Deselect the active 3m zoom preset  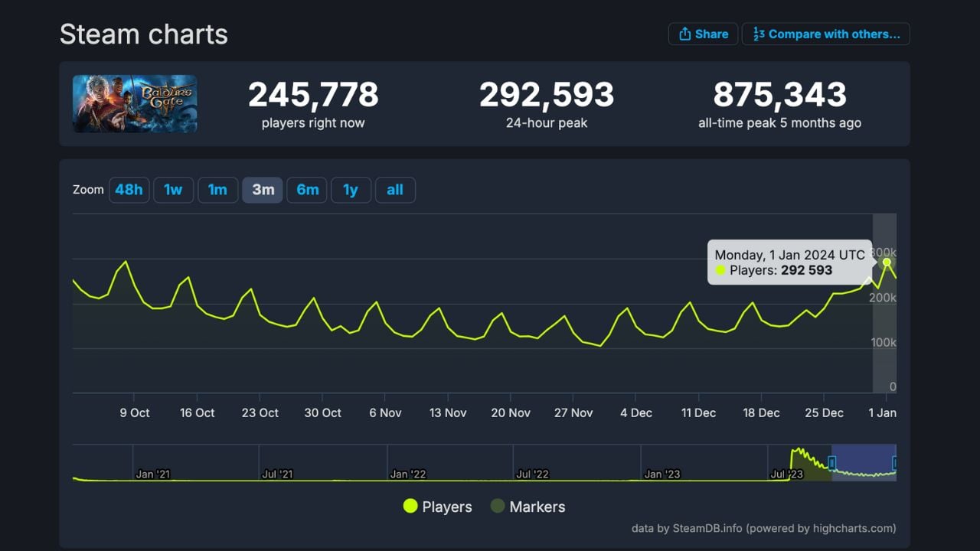[262, 190]
